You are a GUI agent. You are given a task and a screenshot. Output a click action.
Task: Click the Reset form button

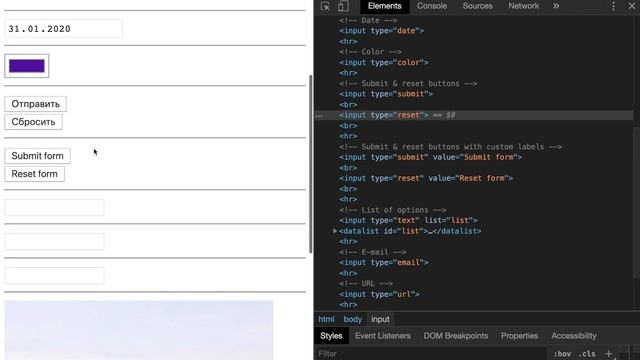pyautogui.click(x=35, y=174)
